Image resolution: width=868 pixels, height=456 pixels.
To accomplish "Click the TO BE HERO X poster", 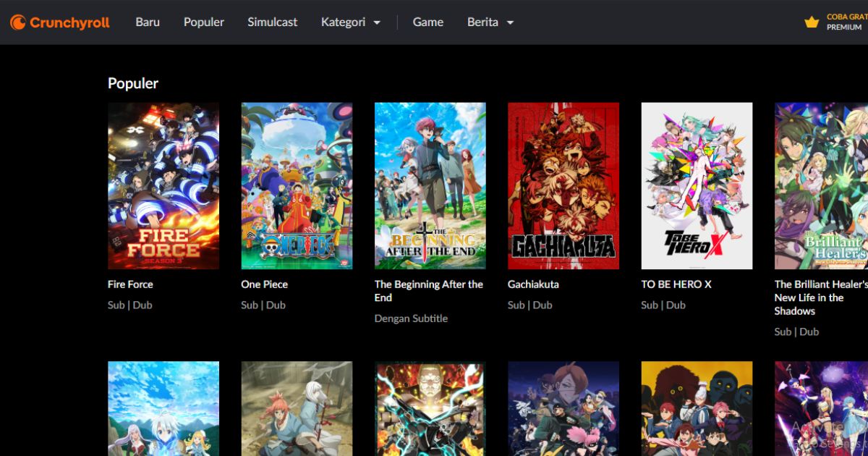I will (696, 185).
